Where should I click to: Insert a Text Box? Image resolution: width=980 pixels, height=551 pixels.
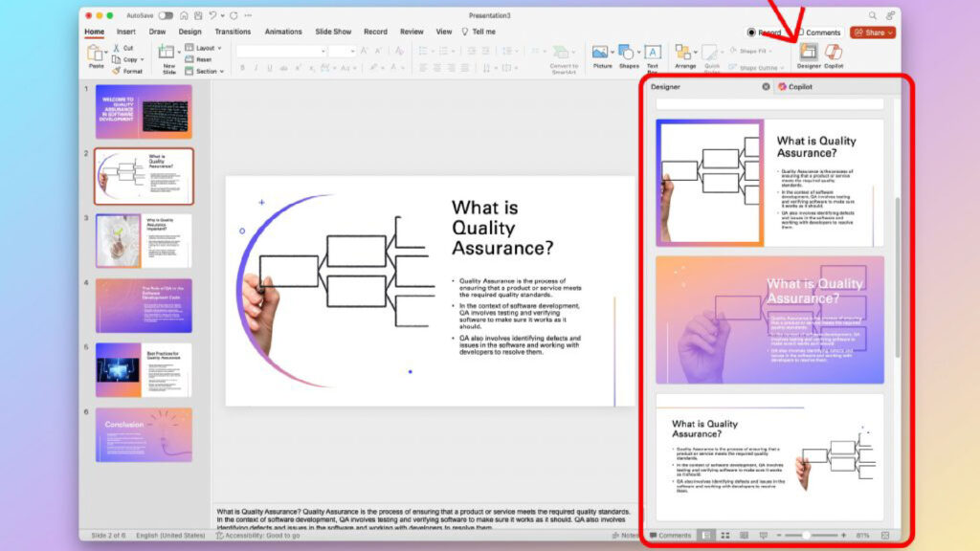click(653, 56)
